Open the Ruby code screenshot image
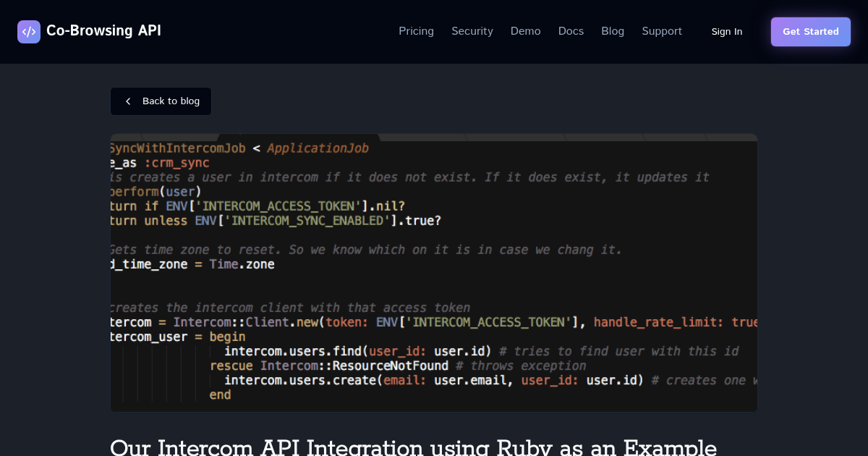 [434, 273]
